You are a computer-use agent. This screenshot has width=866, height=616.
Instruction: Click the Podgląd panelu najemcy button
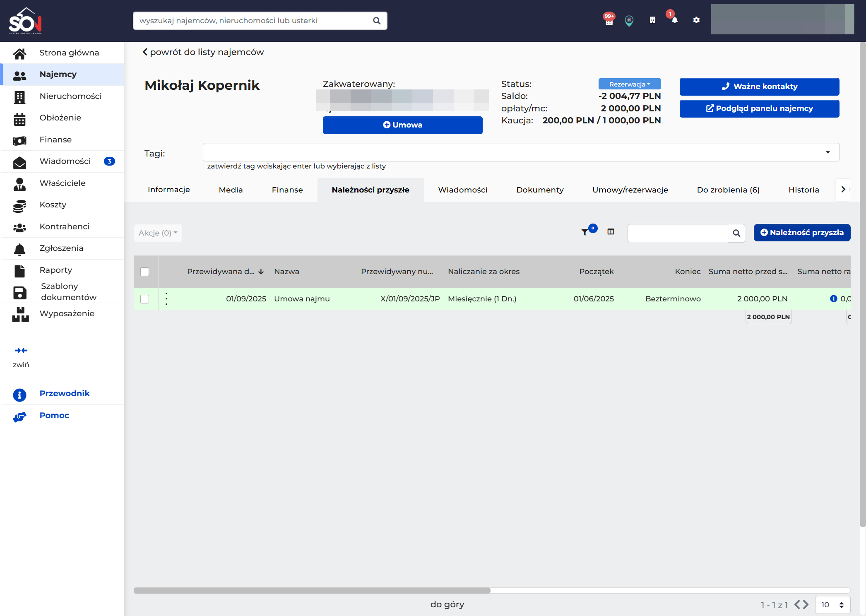[759, 108]
